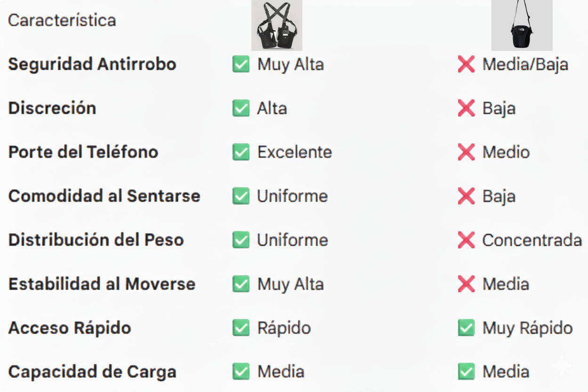
Task: Click the Acceso Rápido row label
Action: [70, 328]
